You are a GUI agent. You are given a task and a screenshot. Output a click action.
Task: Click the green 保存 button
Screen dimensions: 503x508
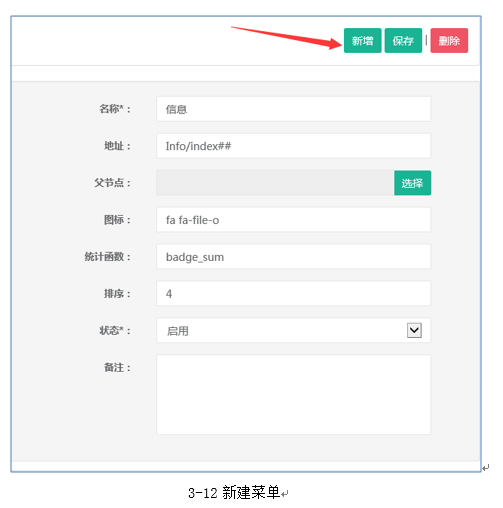[x=403, y=41]
